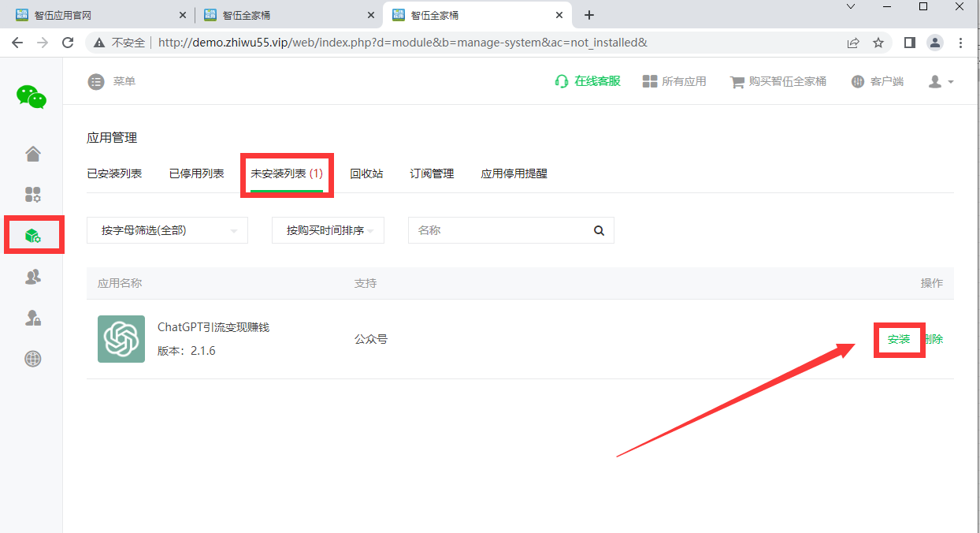Click the 在线客服 headset link
The height and width of the screenshot is (533, 980).
tap(588, 81)
